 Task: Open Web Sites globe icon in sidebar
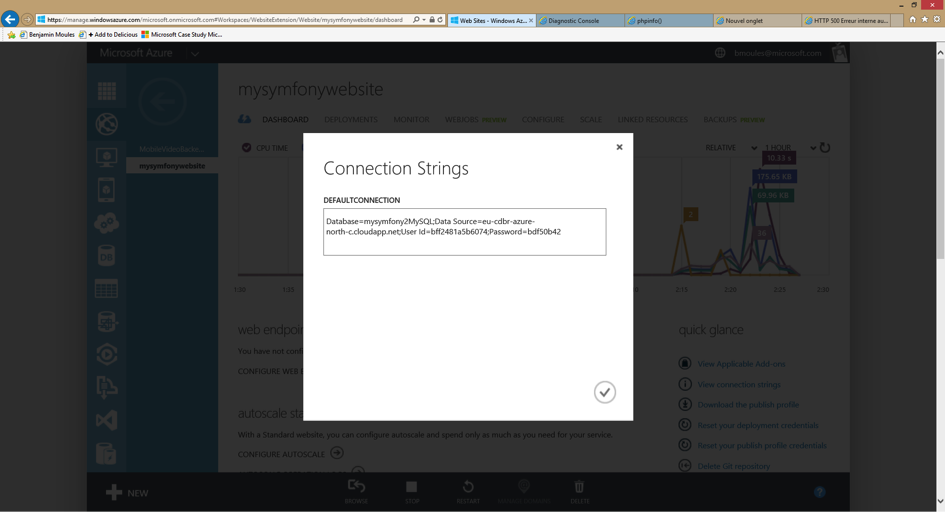(107, 124)
